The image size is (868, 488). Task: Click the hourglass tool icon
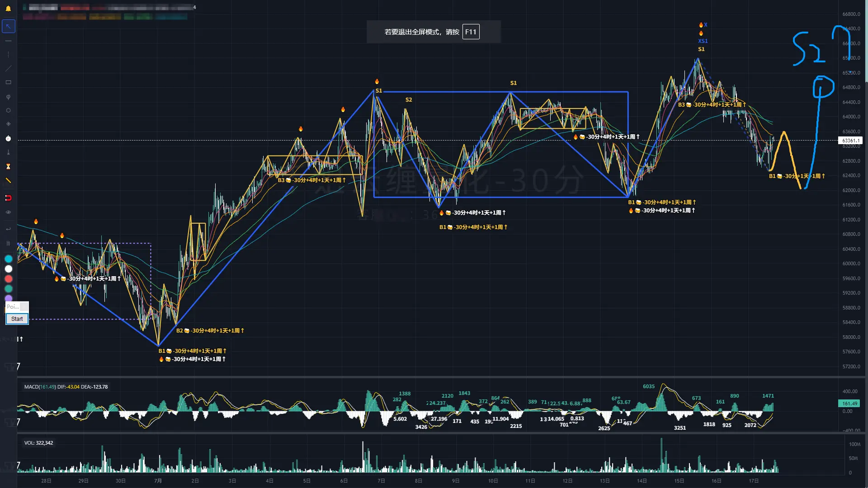pyautogui.click(x=8, y=166)
